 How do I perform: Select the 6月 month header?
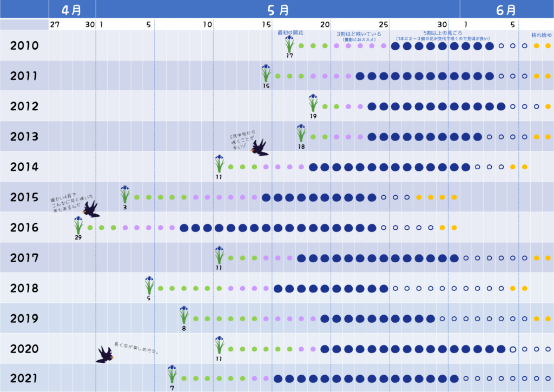(x=506, y=9)
